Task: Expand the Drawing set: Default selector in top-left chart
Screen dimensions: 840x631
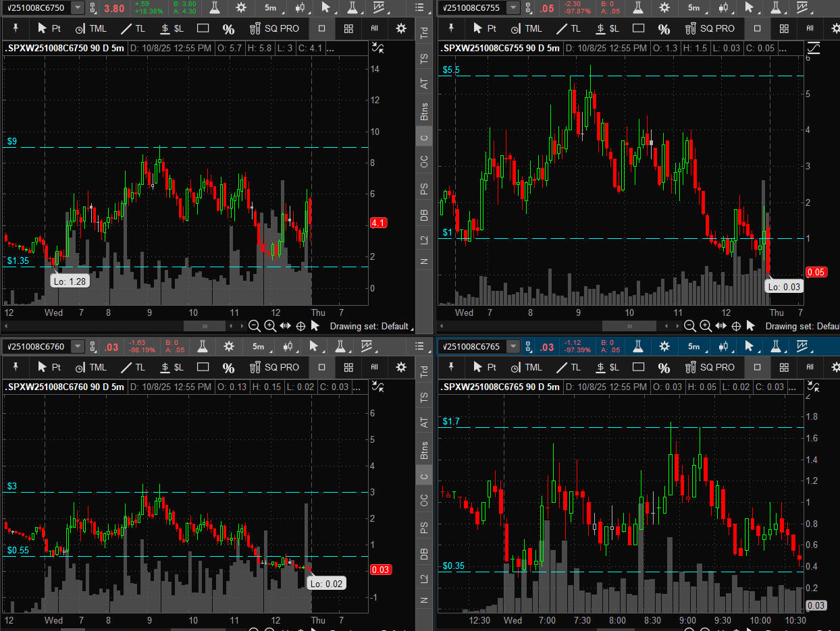Action: click(x=371, y=326)
